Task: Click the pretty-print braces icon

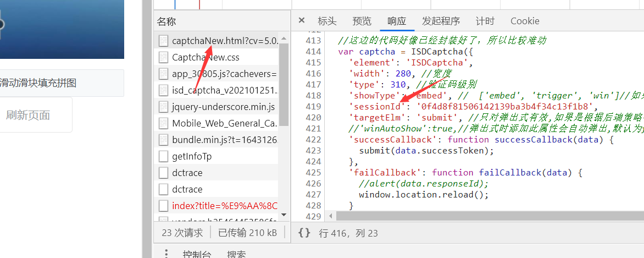Action: coord(304,233)
